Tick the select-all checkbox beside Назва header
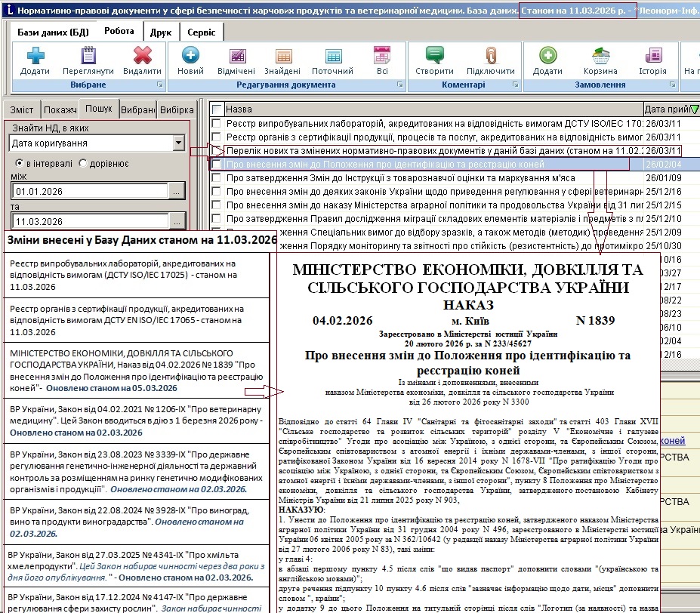This screenshot has height=613, width=700. coord(217,109)
